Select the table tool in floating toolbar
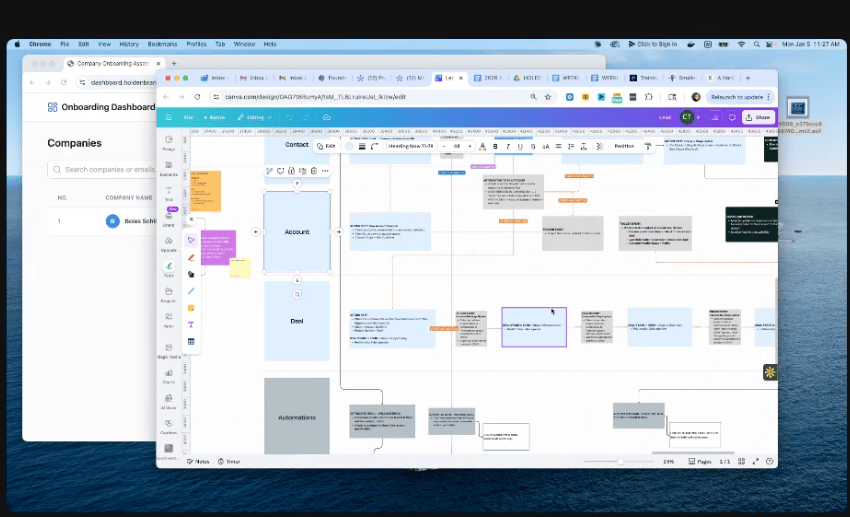850x517 pixels. 191,342
